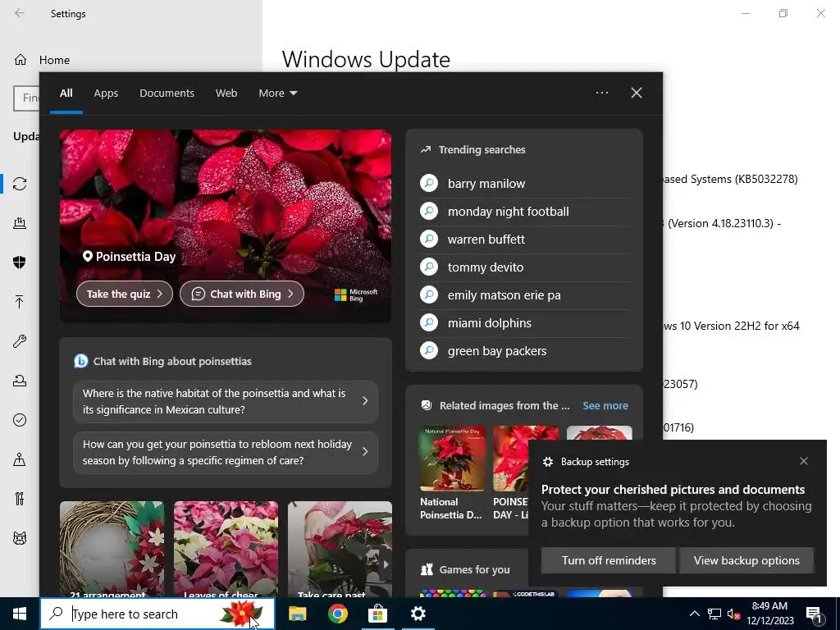This screenshot has height=630, width=840.
Task: Click Chat with Bing about poinsettias heading
Action: [172, 362]
